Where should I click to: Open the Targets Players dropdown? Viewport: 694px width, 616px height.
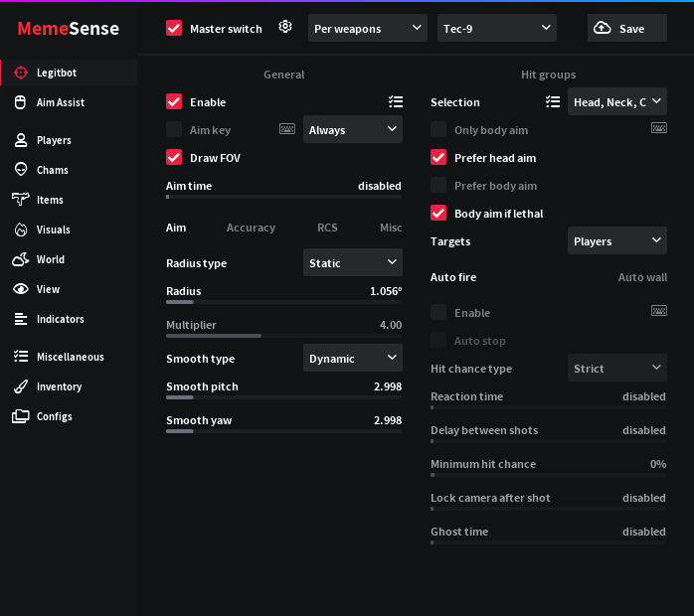(616, 241)
